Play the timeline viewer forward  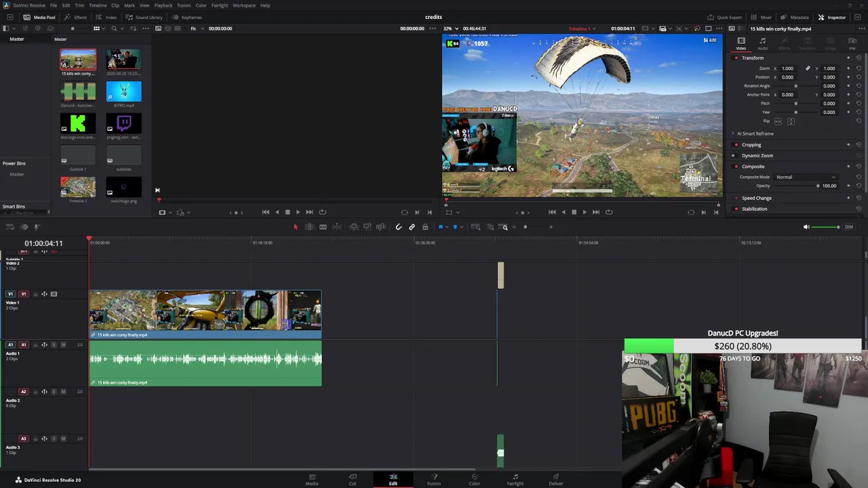click(x=585, y=212)
